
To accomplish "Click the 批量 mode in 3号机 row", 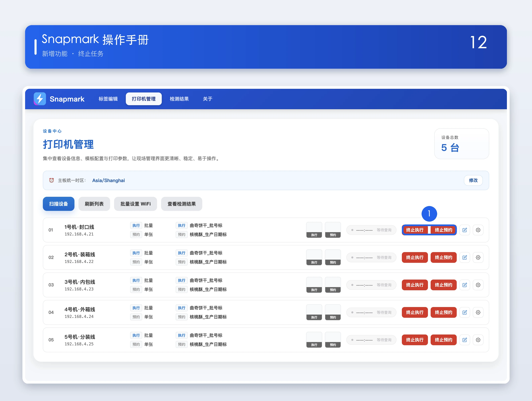I will pyautogui.click(x=148, y=280).
